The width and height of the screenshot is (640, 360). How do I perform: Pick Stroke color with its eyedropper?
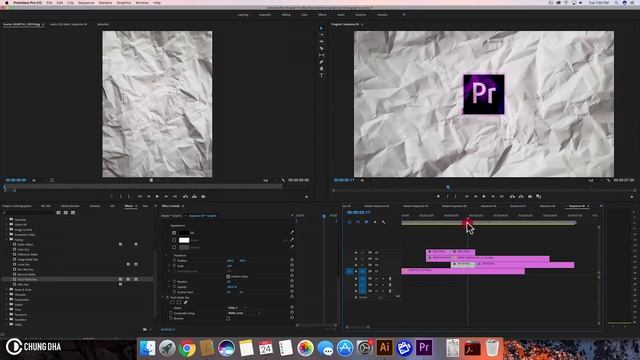292,240
